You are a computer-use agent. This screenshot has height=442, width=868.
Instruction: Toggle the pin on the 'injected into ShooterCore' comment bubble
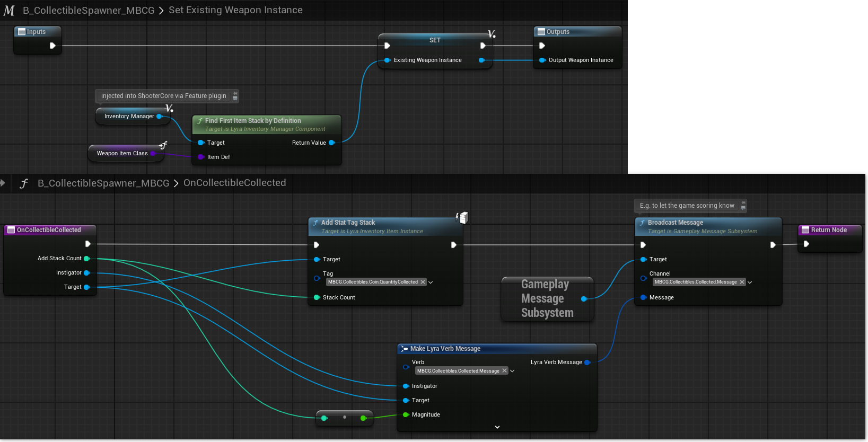(x=235, y=96)
